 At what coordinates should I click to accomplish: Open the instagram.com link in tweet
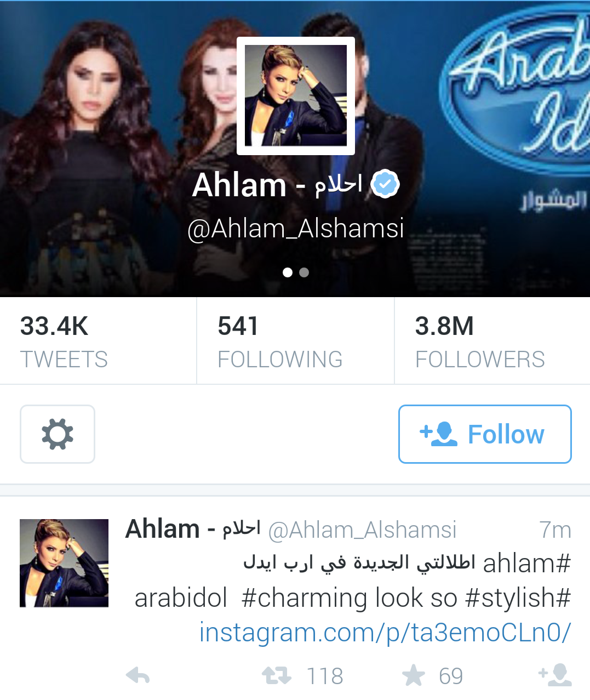point(385,633)
